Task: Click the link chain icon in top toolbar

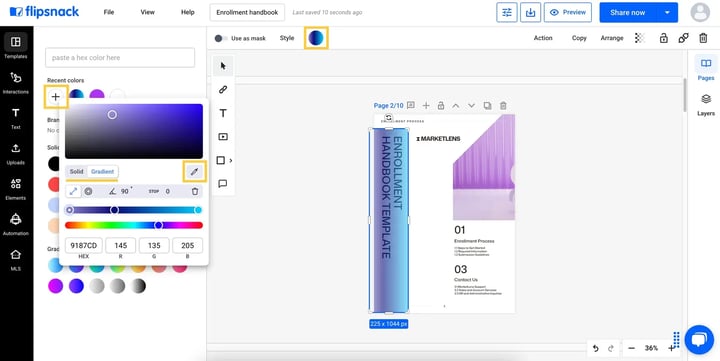Action: tap(683, 38)
